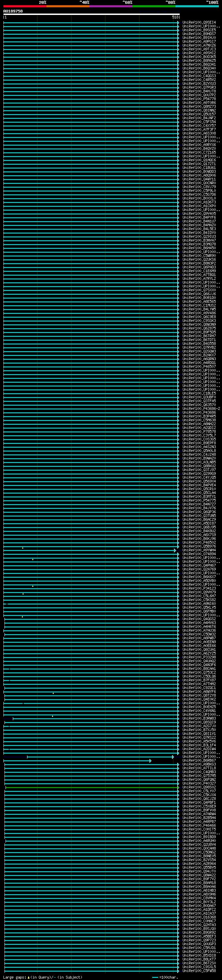Select hit label UniRef100_B7FX87

coord(199,680)
